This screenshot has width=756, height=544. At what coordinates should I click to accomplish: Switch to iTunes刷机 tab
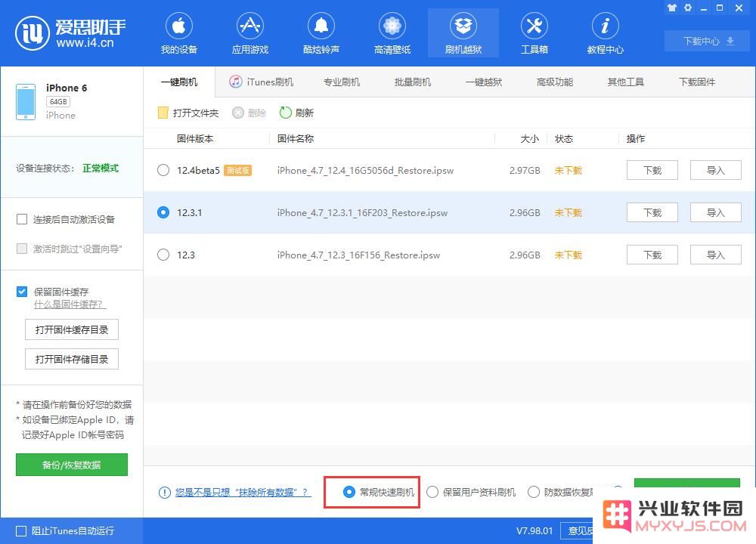pos(261,82)
